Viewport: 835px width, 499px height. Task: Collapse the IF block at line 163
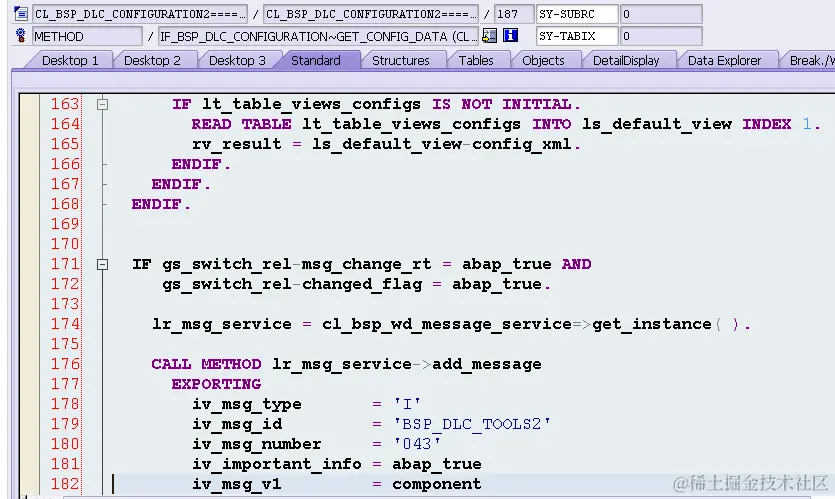point(102,104)
